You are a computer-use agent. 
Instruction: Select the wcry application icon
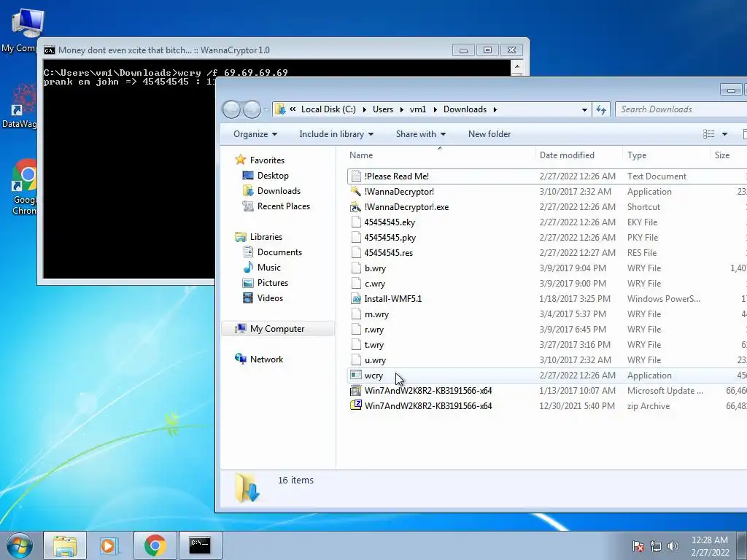356,376
